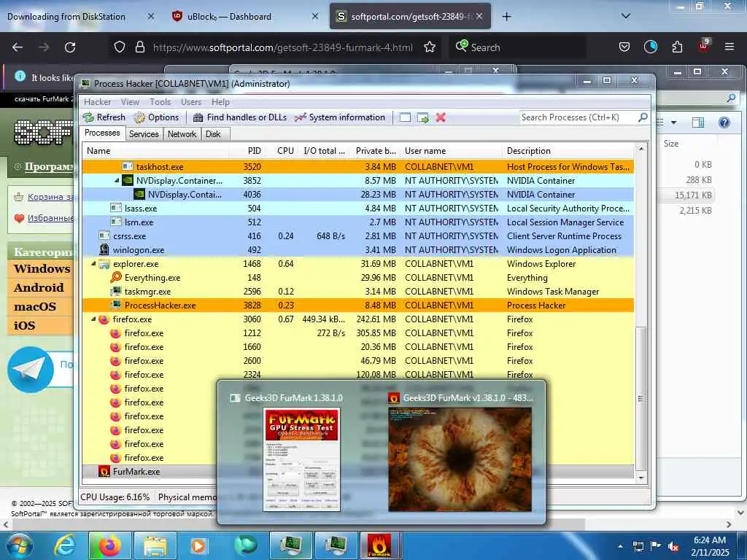
Task: Click the process list vertical scrollbar
Action: point(640,398)
